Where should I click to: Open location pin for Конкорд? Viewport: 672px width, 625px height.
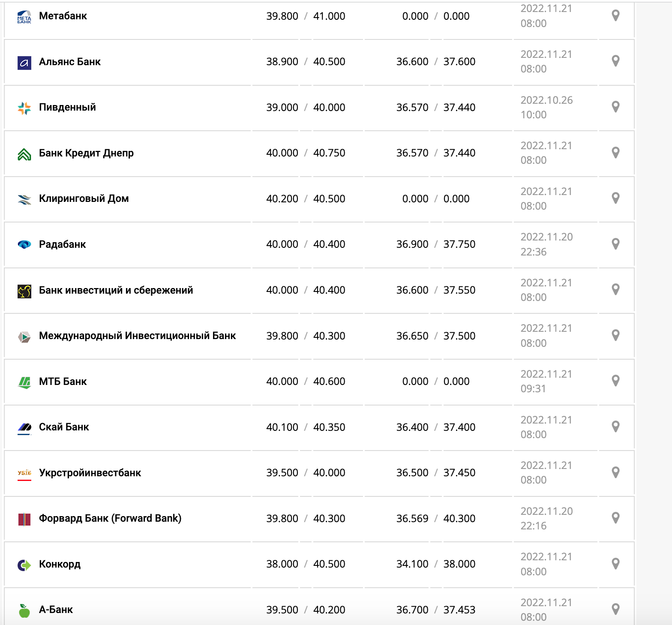615,564
